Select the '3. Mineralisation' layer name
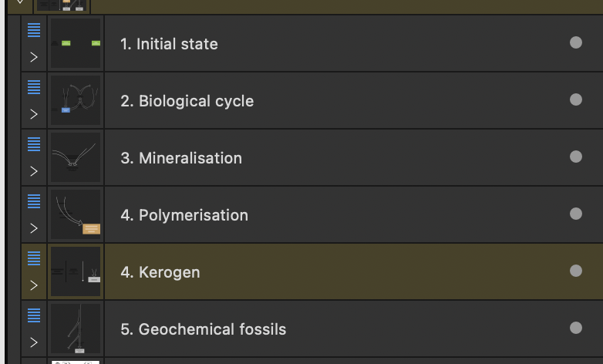This screenshot has height=364, width=603. 180,158
